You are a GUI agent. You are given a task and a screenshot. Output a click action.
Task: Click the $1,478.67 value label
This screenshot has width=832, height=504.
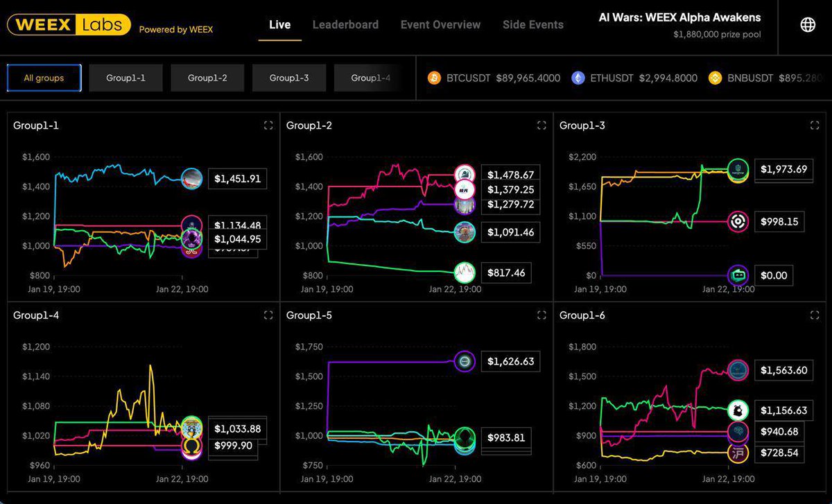pyautogui.click(x=510, y=175)
